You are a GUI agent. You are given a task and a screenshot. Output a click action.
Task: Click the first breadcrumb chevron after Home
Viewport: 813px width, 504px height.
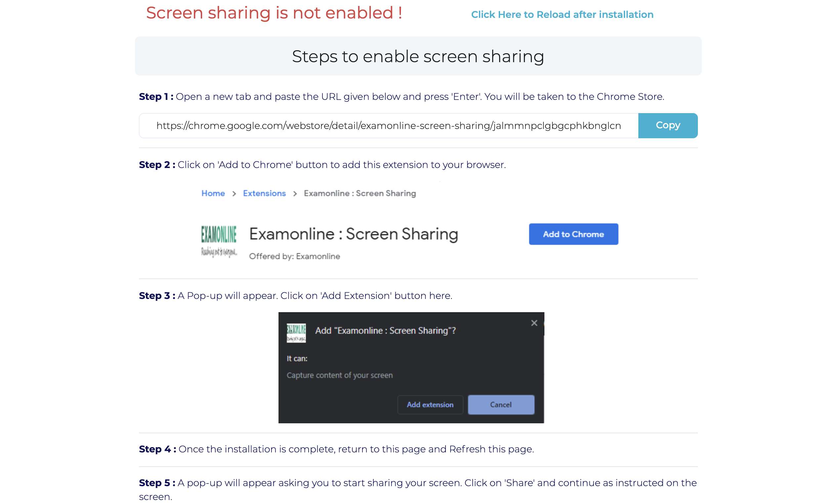pyautogui.click(x=234, y=194)
